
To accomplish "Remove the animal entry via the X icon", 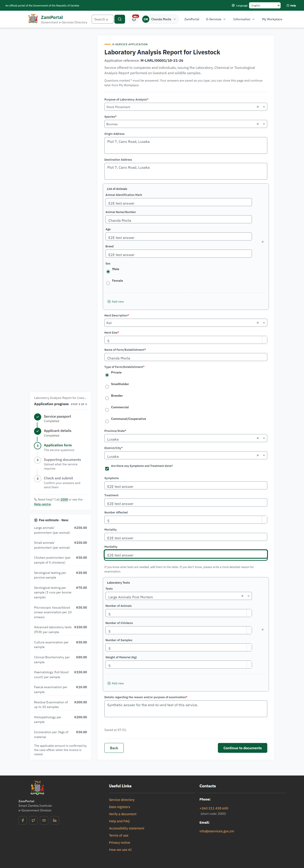I will coord(263,242).
